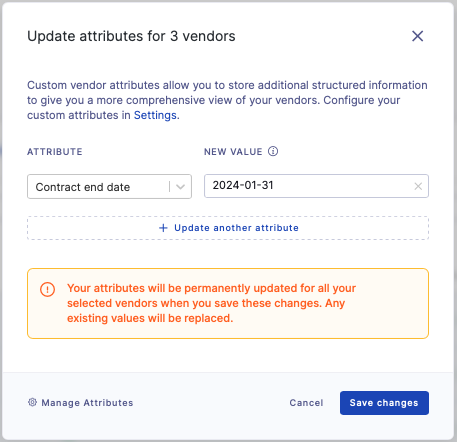Click the dialog title 'Update attributes for 3 vendors'

pyautogui.click(x=131, y=36)
